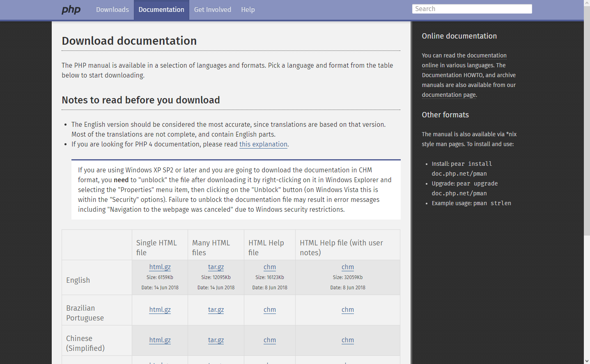The width and height of the screenshot is (590, 364).
Task: Open the Get Involved menu
Action: click(213, 9)
